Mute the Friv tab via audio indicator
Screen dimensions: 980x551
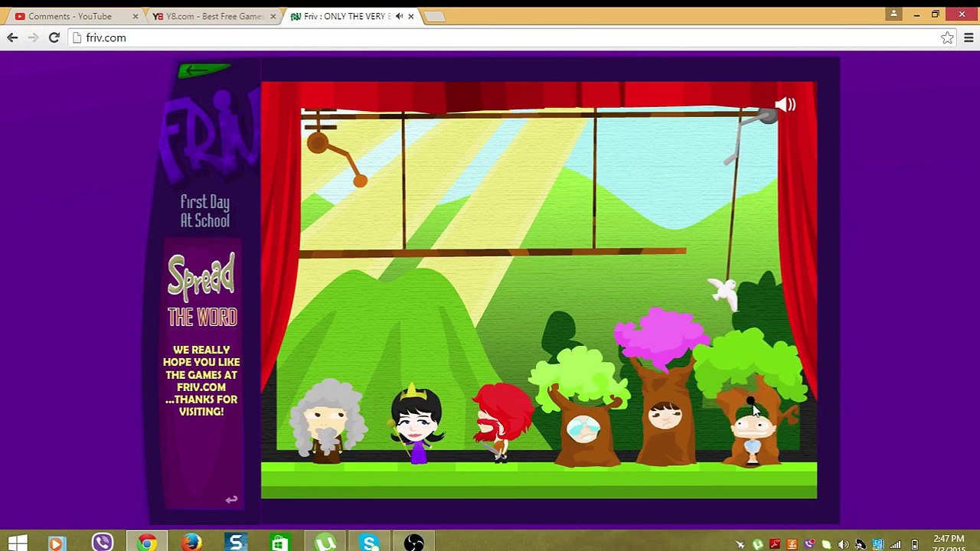[x=399, y=16]
